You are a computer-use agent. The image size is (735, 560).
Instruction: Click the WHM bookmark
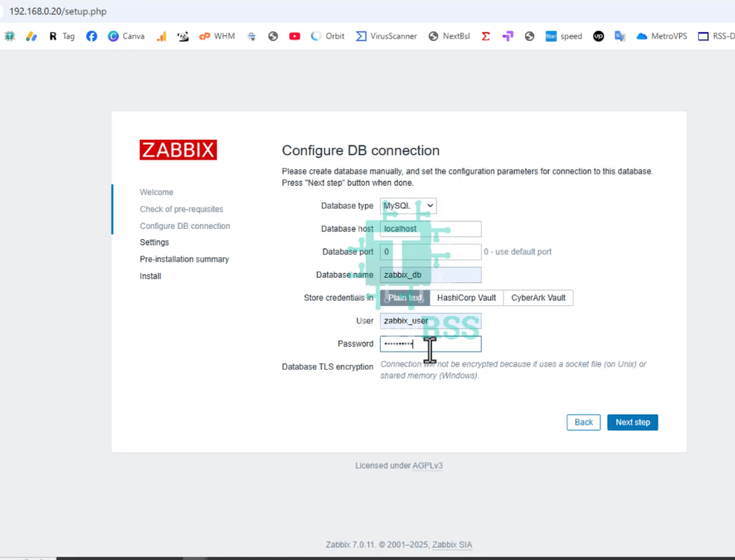point(216,35)
